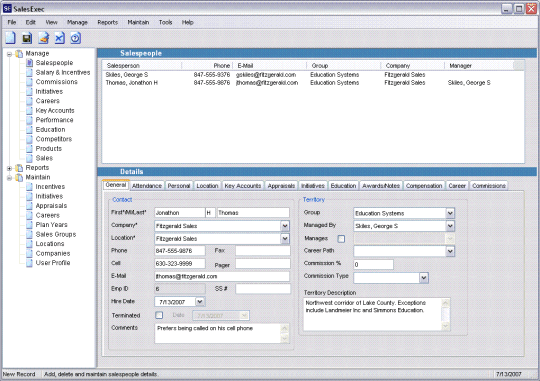Screen dimensions: 540x381
Task: Click the edit pencil toolbar icon
Action: (43, 38)
